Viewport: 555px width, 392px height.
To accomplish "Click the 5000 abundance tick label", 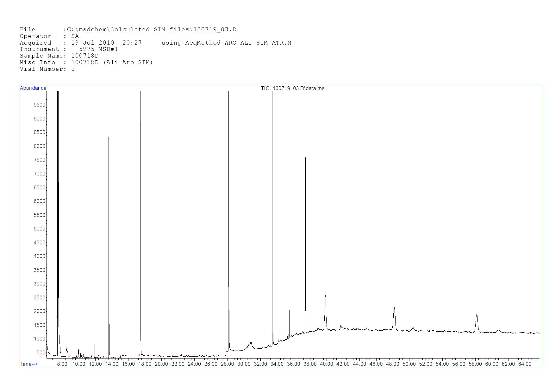I will 39,229.
